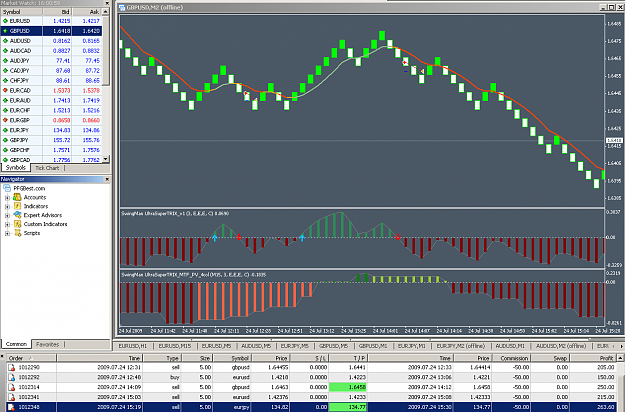Click the Expert Advisors icon
The width and height of the screenshot is (625, 412).
17,215
